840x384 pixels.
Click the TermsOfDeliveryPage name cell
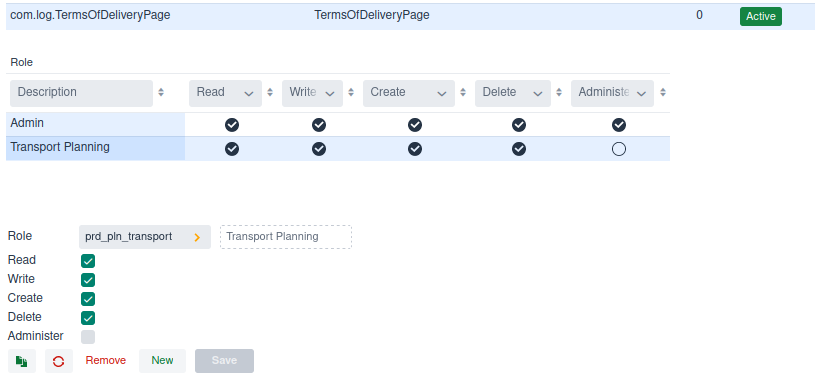[372, 15]
